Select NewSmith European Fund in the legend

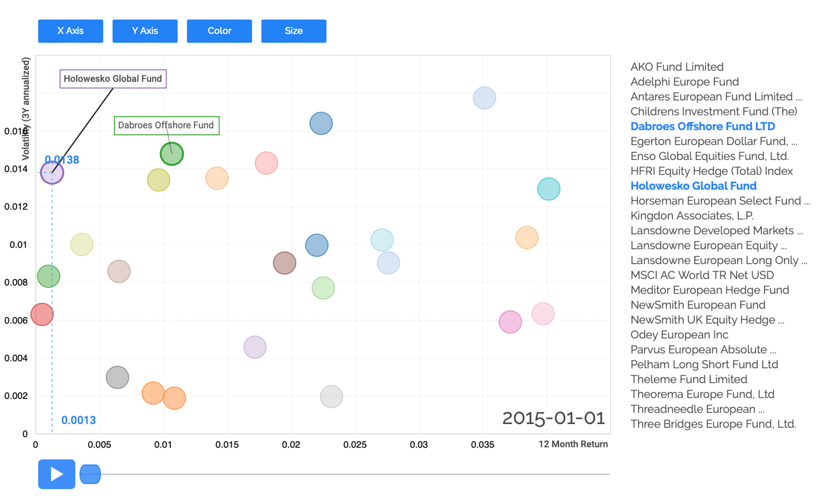(698, 305)
